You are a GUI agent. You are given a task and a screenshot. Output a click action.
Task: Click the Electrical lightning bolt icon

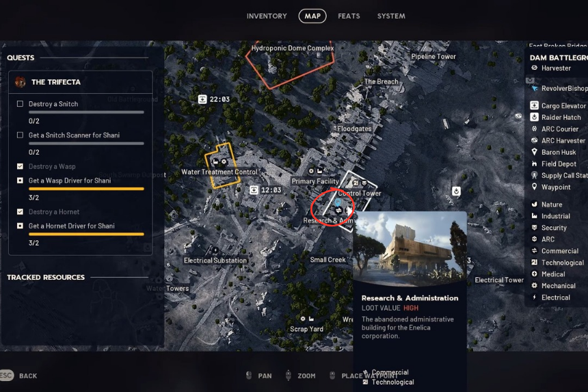tap(535, 297)
